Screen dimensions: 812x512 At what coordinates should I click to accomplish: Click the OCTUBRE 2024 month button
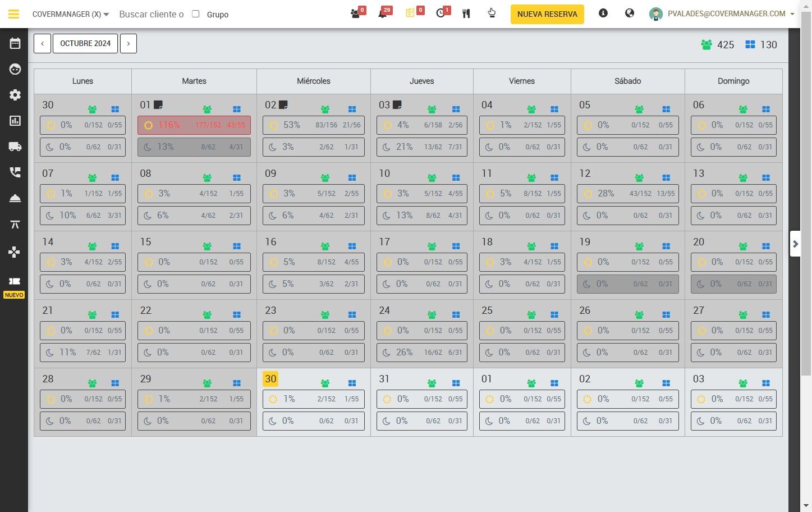pos(85,43)
